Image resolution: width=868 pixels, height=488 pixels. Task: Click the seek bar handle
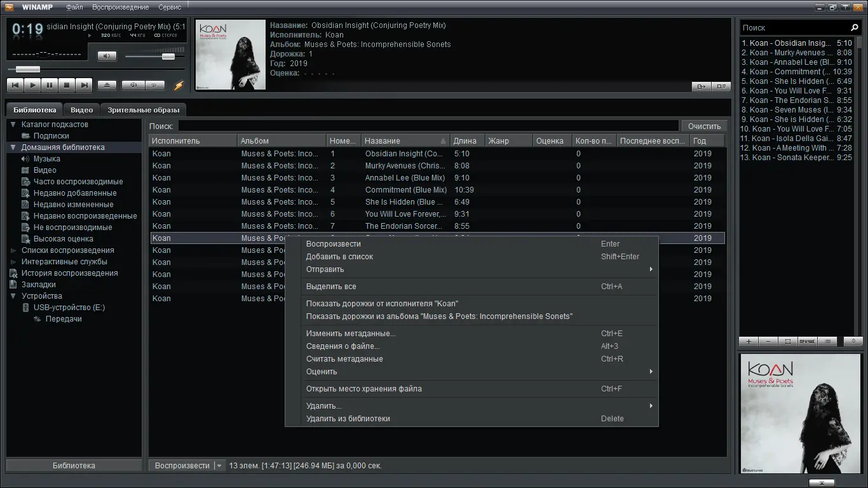pos(27,69)
